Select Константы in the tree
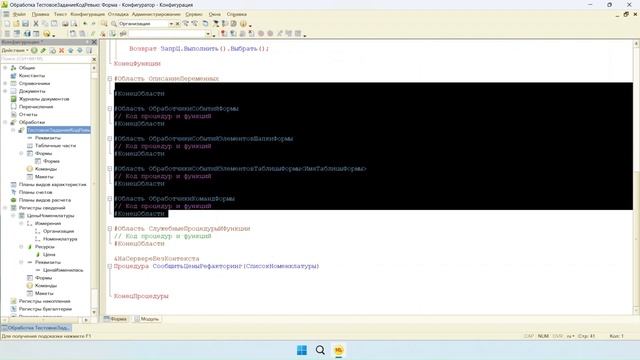 coord(32,76)
